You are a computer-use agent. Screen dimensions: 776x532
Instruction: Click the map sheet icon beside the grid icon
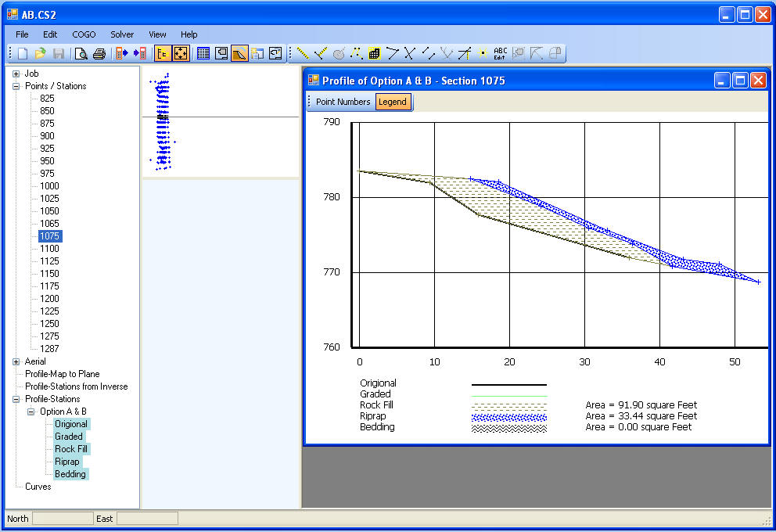(221, 53)
